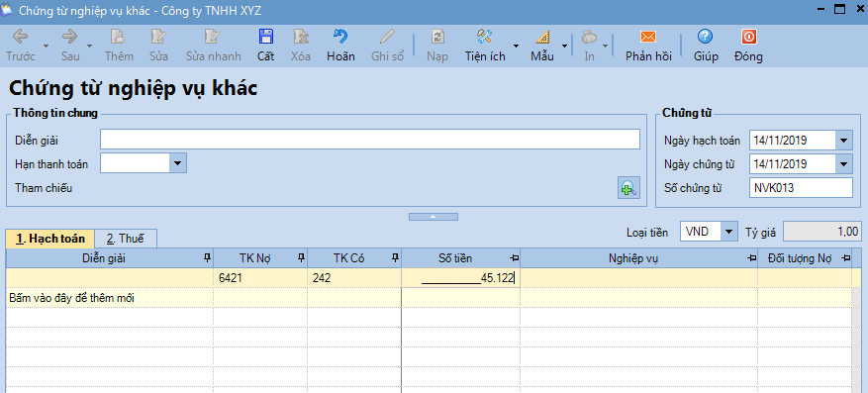Image resolution: width=868 pixels, height=393 pixels.
Task: Switch to the 1. Hạch toán tab
Action: point(50,239)
